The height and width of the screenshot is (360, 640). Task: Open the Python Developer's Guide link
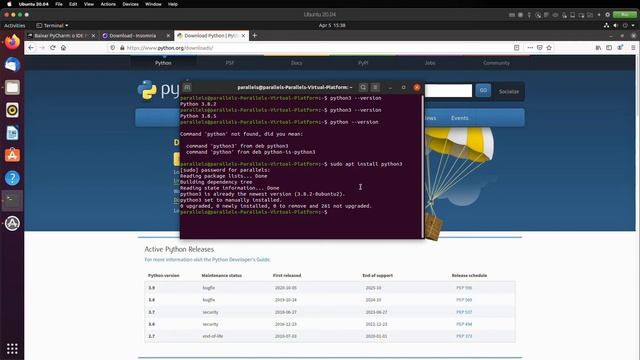[x=241, y=260]
